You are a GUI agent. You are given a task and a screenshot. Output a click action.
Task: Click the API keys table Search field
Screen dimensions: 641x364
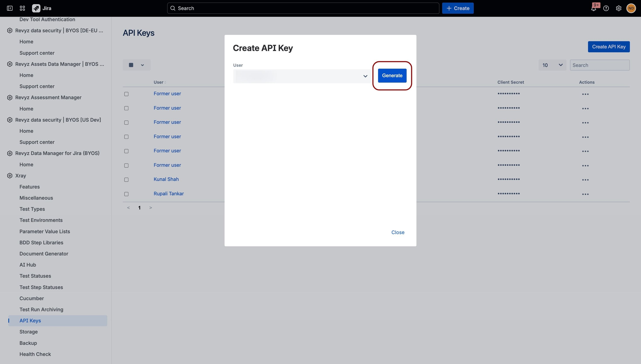(600, 65)
